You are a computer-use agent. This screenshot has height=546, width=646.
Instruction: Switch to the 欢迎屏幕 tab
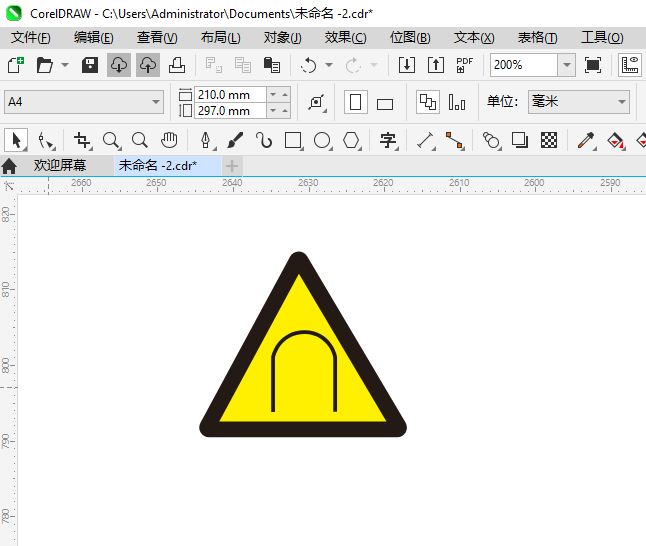point(60,166)
